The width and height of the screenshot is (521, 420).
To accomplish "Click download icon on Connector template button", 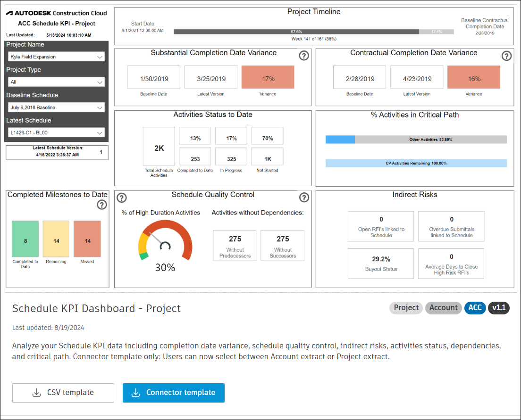I will pyautogui.click(x=135, y=393).
